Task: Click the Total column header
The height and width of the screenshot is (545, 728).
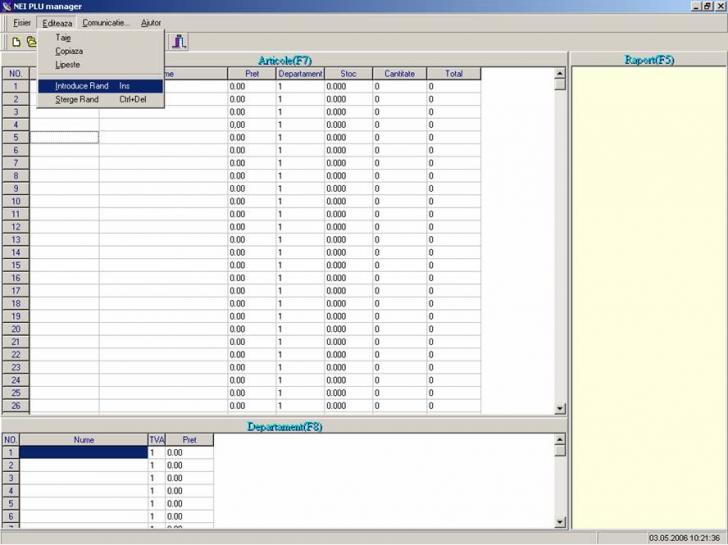Action: coord(453,73)
